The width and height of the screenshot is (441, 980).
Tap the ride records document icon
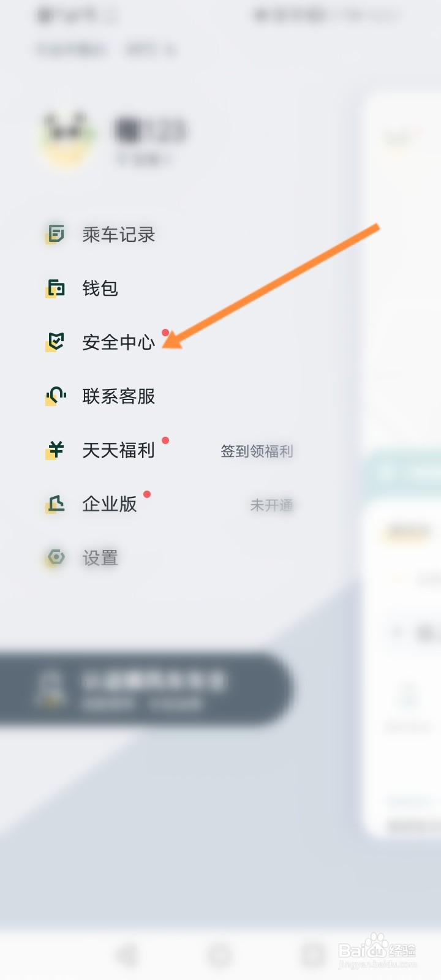pyautogui.click(x=55, y=234)
